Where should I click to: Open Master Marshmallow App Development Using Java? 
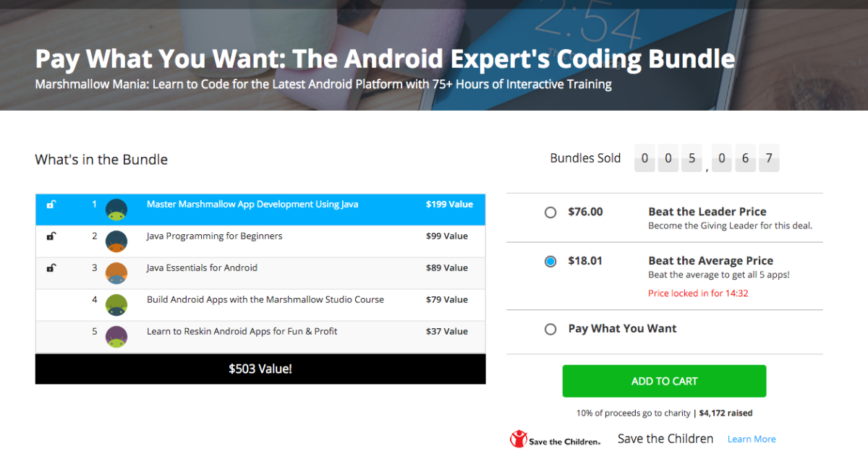point(252,205)
